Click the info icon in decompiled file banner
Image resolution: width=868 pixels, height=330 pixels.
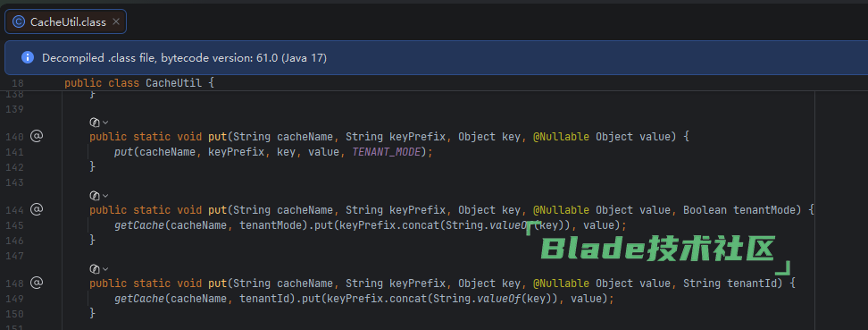[x=27, y=57]
